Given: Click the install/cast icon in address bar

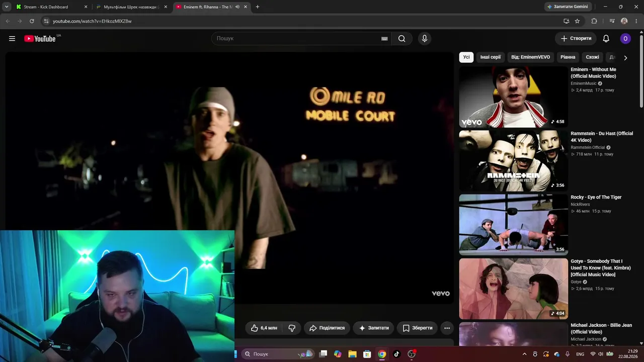Looking at the screenshot, I should click(566, 21).
